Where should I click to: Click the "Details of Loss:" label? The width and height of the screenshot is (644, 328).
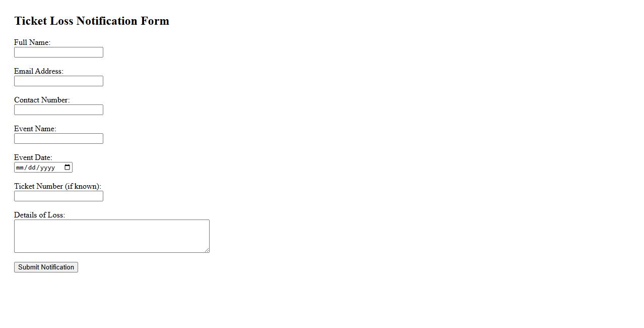(x=39, y=215)
